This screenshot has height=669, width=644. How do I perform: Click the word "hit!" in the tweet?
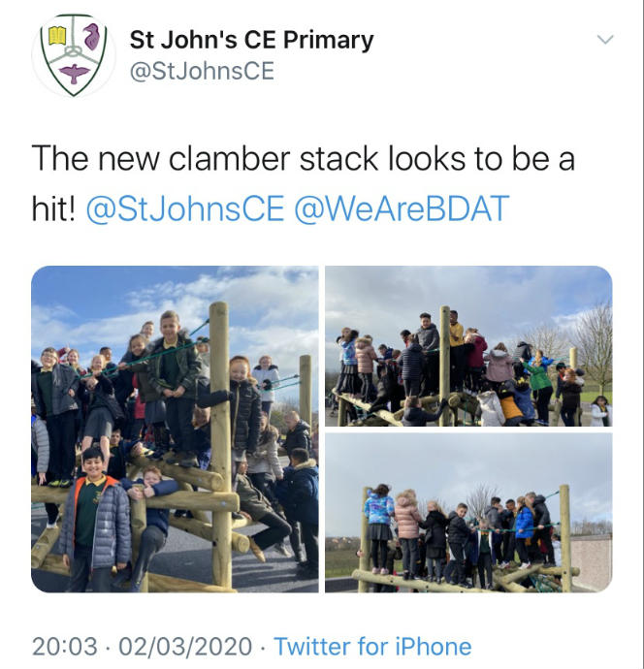coord(53,209)
